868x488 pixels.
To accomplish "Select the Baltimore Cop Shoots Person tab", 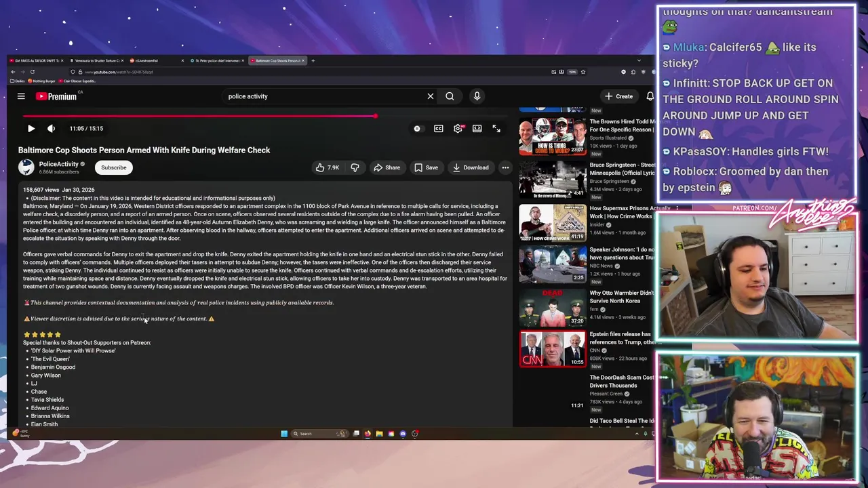I will (277, 60).
